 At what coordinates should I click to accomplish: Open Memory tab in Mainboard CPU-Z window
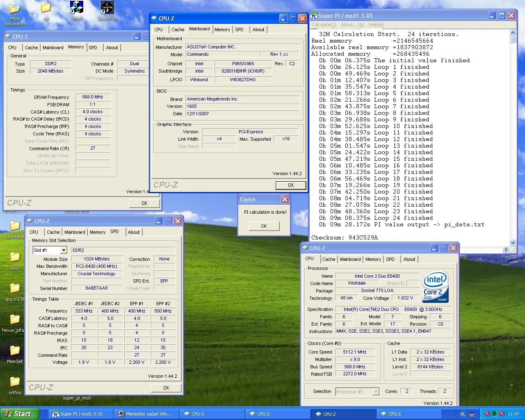tap(222, 30)
